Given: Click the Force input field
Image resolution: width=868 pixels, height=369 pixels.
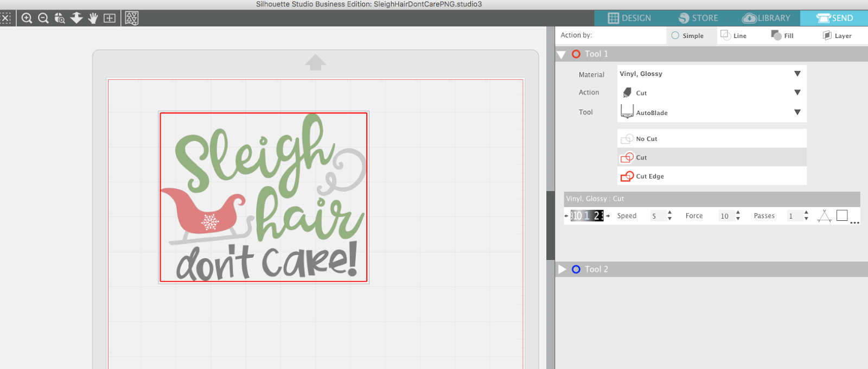Looking at the screenshot, I should pyautogui.click(x=726, y=216).
